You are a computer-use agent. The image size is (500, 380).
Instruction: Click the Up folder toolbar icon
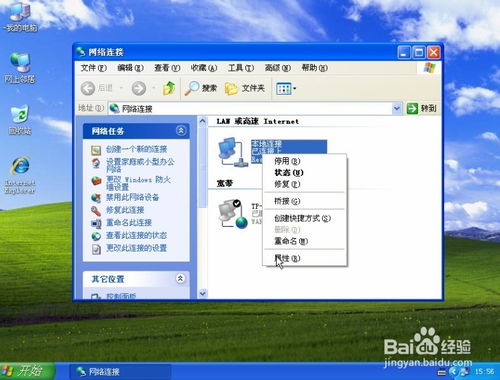[169, 88]
